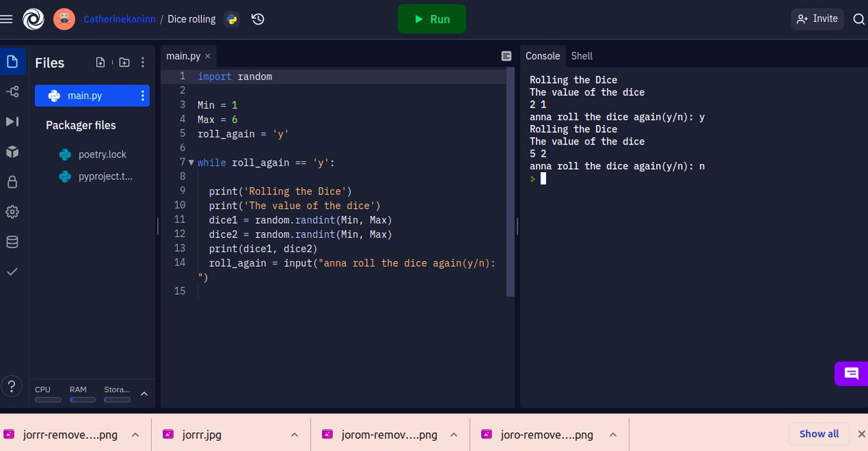This screenshot has height=451, width=868.
Task: Click the Dice rolling project name
Action: pyautogui.click(x=192, y=20)
